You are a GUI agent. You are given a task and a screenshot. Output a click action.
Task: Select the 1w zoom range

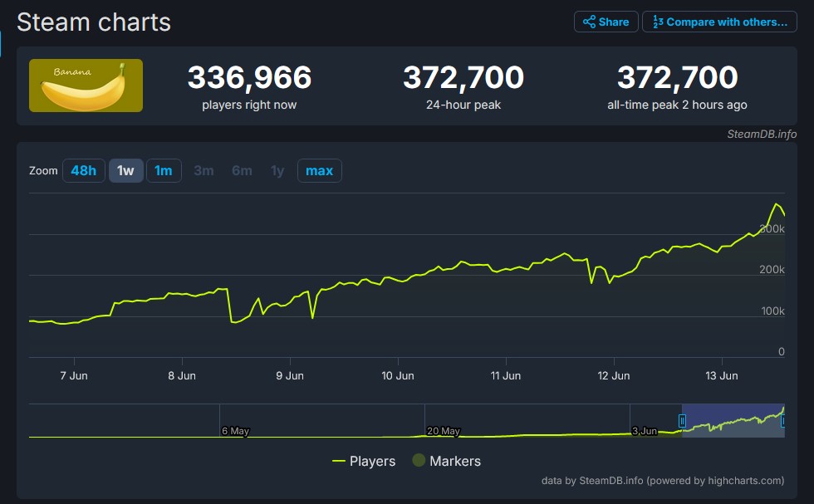point(125,171)
